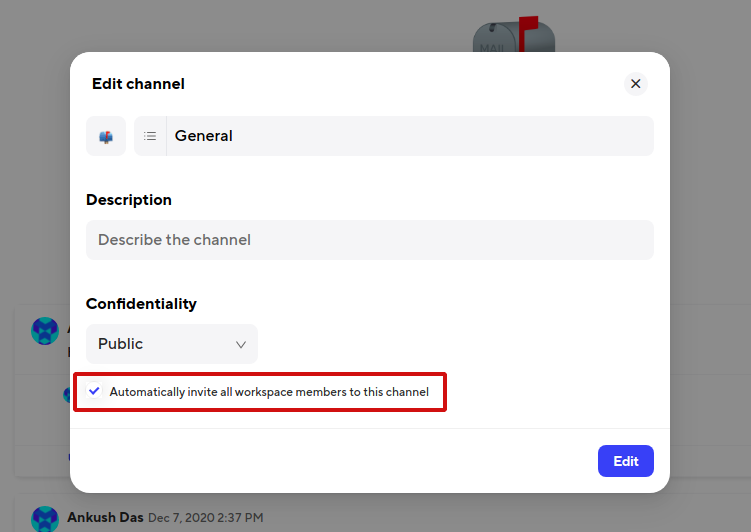
Task: Click the Description section label
Action: [x=129, y=200]
